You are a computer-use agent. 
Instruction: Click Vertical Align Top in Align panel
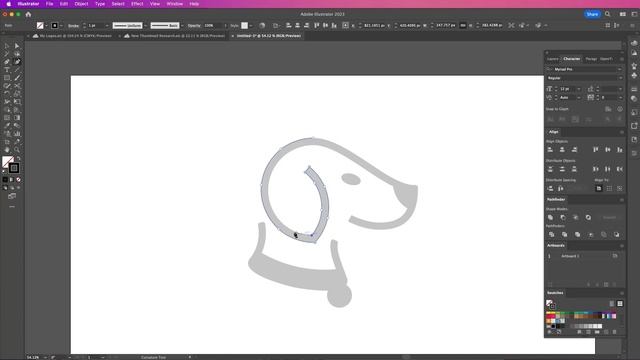596,150
